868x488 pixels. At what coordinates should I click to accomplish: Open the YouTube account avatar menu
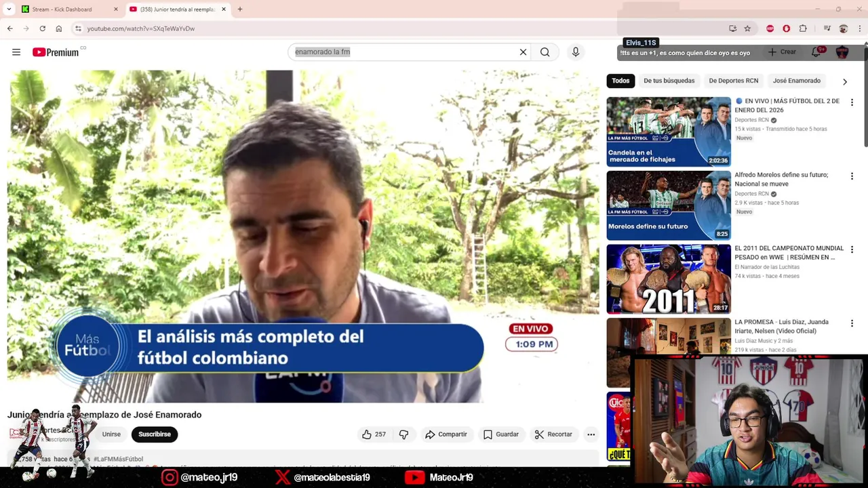coord(842,52)
